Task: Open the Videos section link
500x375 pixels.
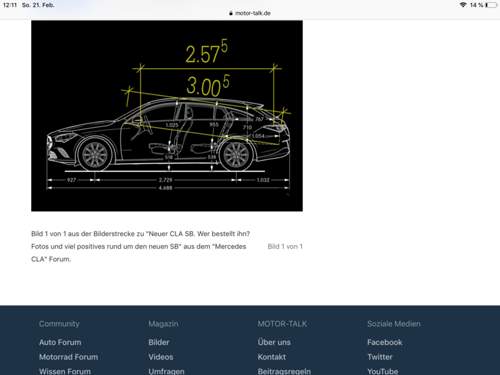Action: coord(161,357)
